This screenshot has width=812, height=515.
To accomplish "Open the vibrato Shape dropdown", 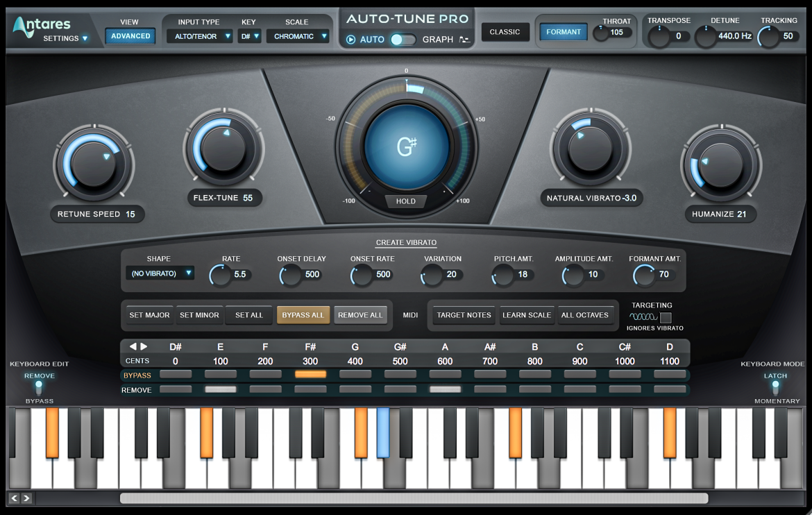I will 160,273.
